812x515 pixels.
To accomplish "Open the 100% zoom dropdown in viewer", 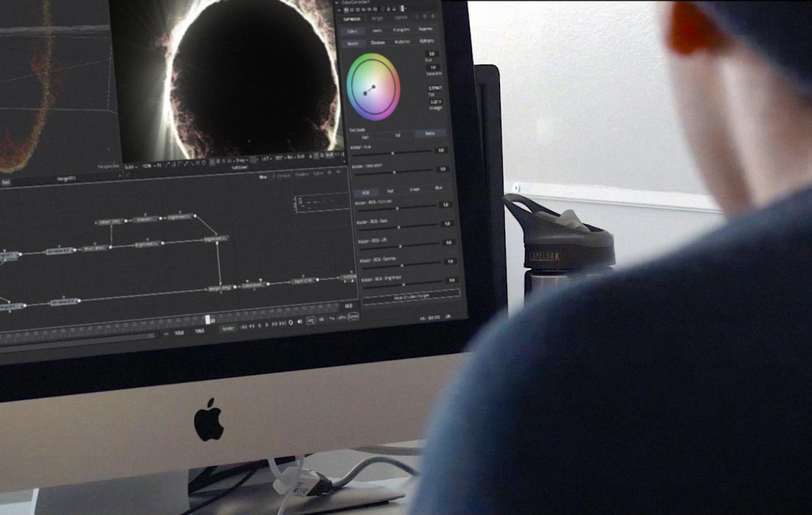I will pyautogui.click(x=149, y=166).
